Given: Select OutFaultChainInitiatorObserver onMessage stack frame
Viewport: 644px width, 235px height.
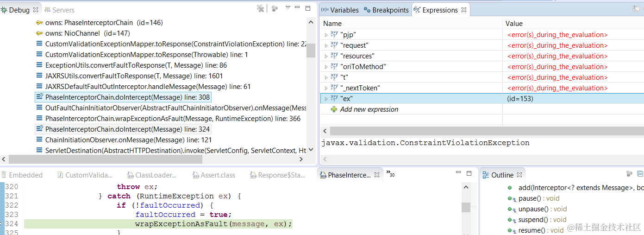Looking at the screenshot, I should (x=171, y=108).
